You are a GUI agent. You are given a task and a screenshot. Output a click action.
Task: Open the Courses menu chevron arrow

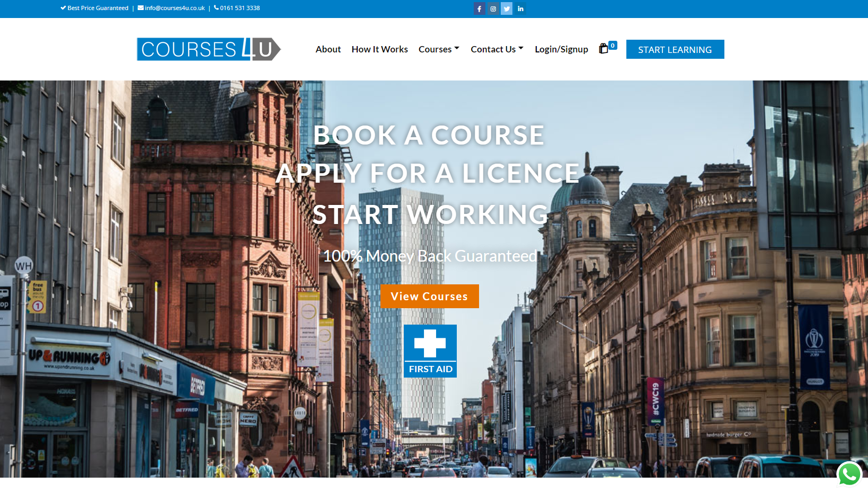457,49
